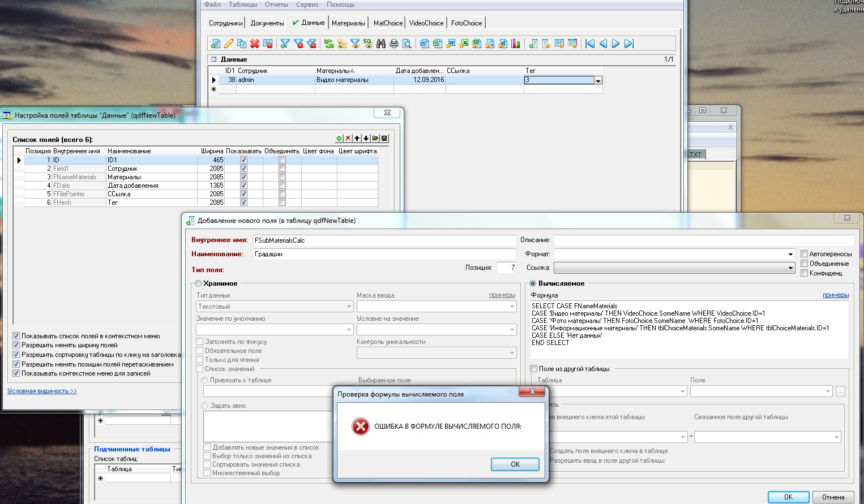Screen dimensions: 864x504
Task: Expand the Формат dropdown
Action: tap(790, 255)
